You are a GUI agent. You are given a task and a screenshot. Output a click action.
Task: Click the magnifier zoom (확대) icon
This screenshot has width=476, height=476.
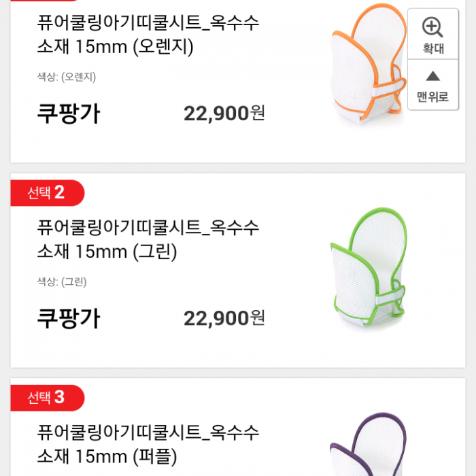pos(432,27)
